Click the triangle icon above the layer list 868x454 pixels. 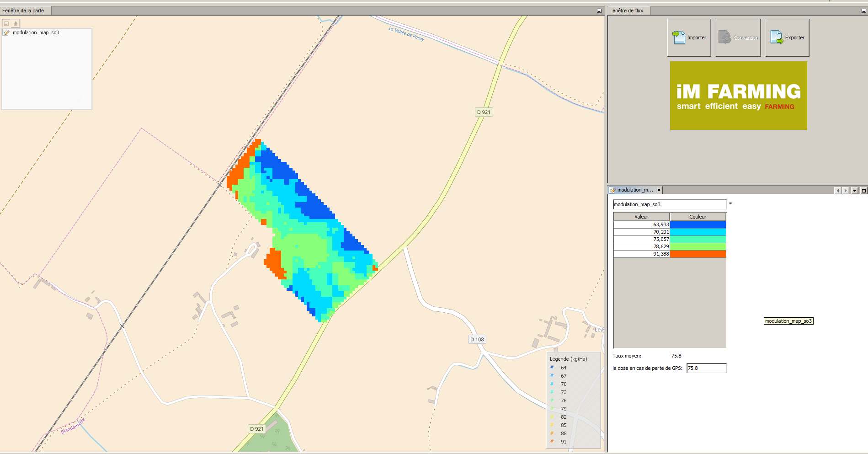coord(16,23)
